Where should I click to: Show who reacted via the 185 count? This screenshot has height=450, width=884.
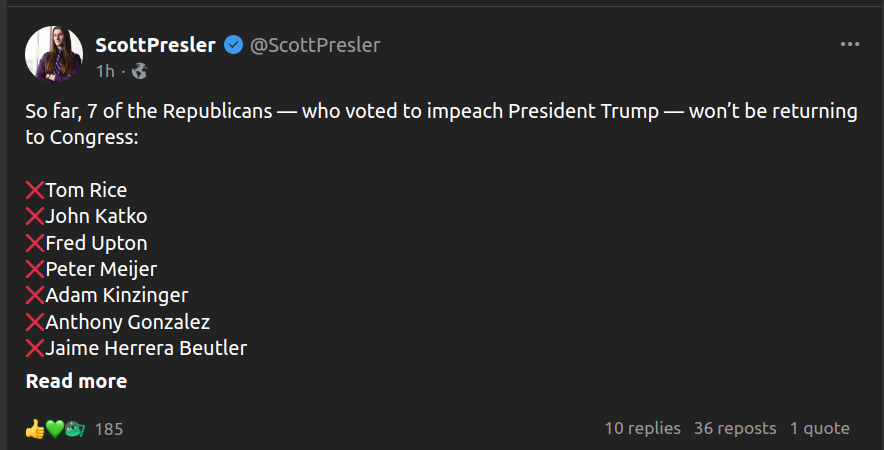pos(109,429)
